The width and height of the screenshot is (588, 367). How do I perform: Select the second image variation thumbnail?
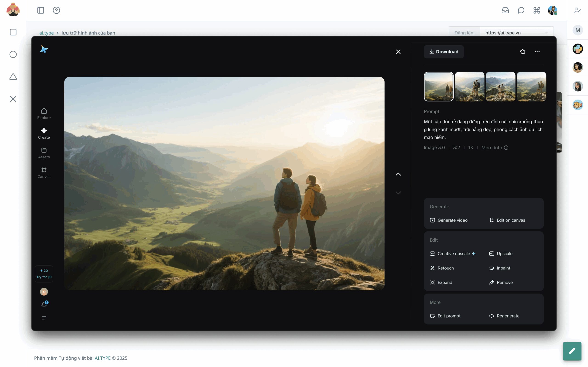[469, 86]
